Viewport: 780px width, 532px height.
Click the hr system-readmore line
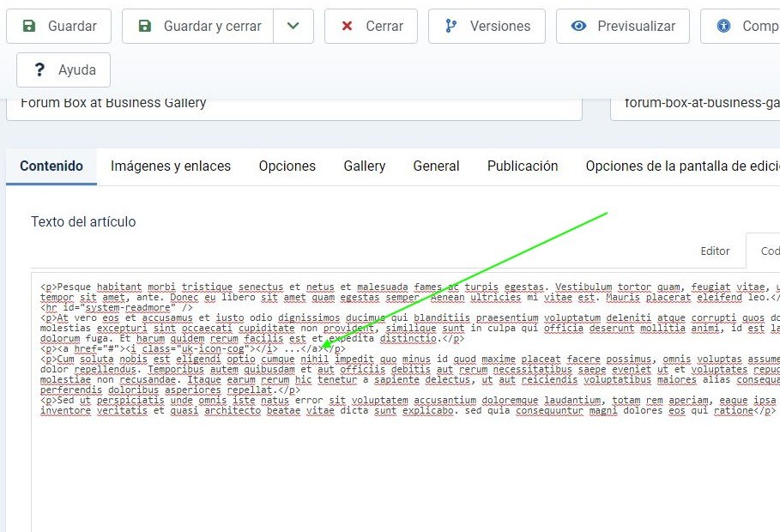[x=117, y=307]
